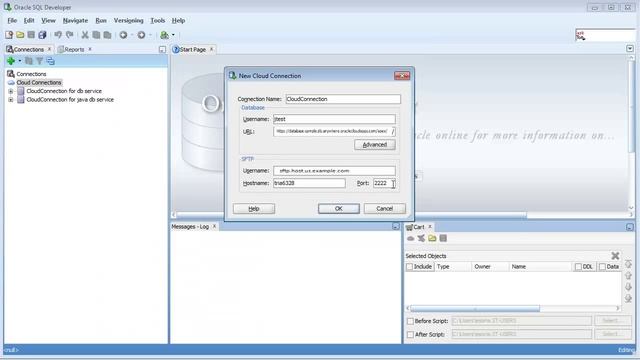The image size is (640, 360).
Task: Toggle the Data checkbox in Cart header
Action: [602, 267]
